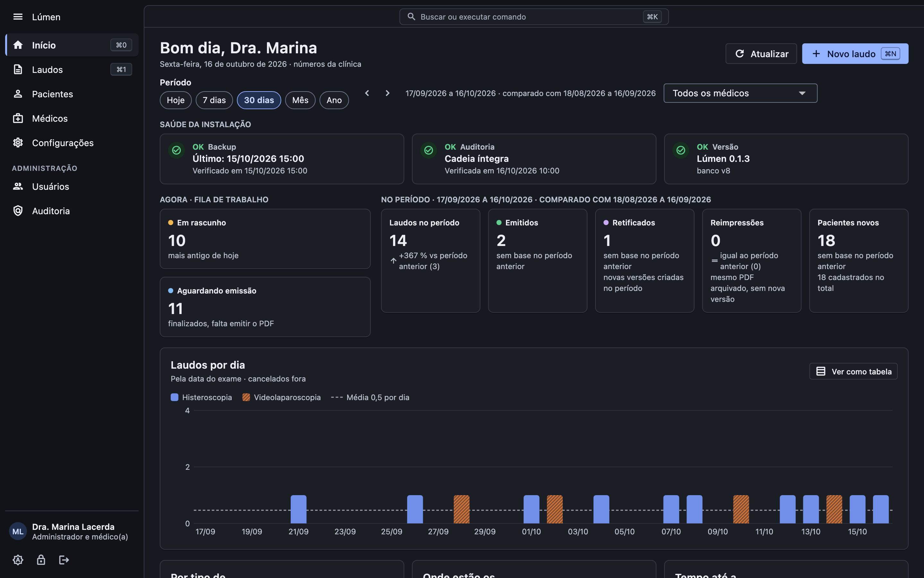Click the search magnifier icon
This screenshot has height=578, width=924.
411,17
